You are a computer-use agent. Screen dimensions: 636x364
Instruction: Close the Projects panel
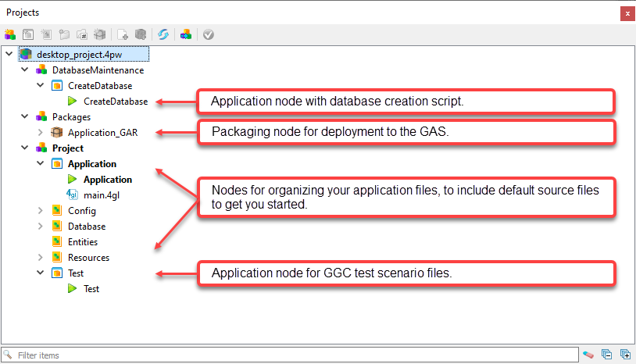tap(627, 13)
